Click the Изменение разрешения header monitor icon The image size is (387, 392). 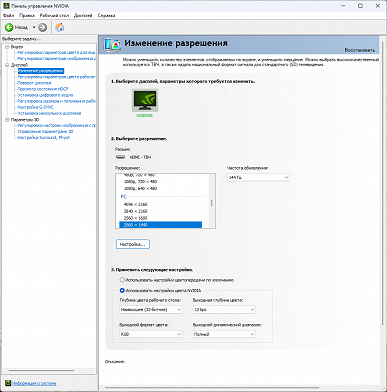(x=112, y=45)
